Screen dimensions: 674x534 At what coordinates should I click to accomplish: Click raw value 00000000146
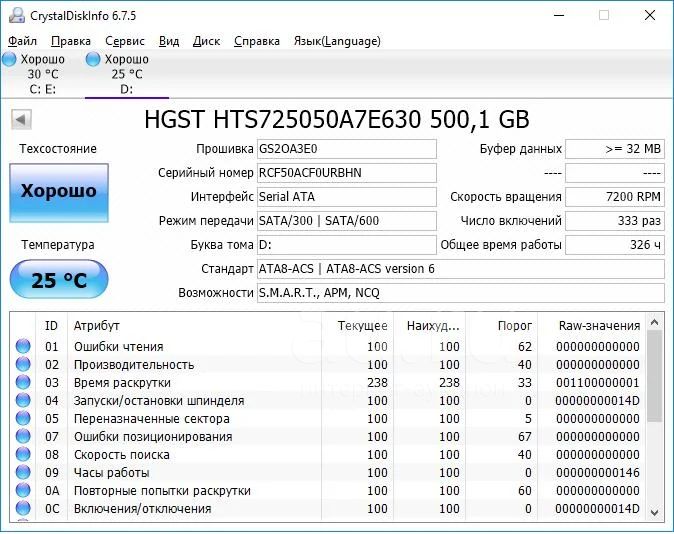tap(597, 473)
